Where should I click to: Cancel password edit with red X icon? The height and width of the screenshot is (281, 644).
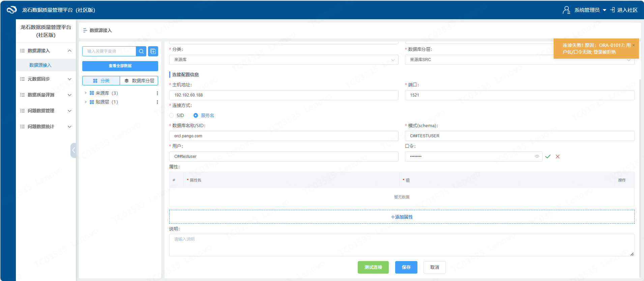tap(558, 157)
